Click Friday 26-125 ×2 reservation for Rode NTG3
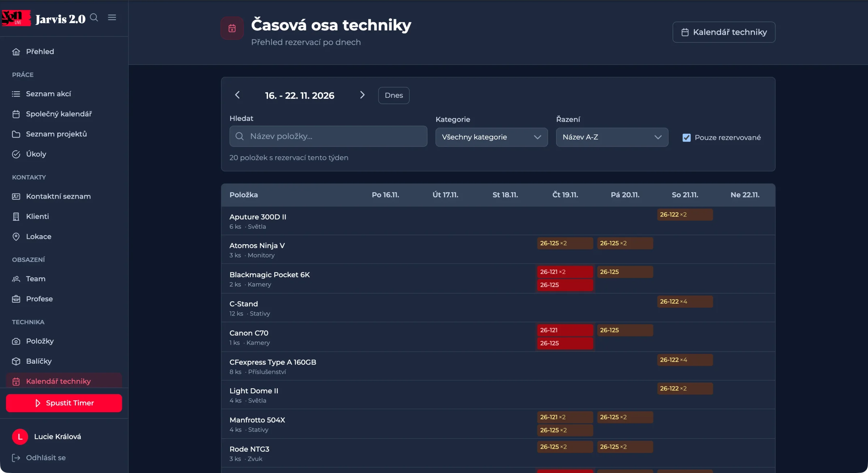Viewport: 868px width, 473px height. point(625,447)
